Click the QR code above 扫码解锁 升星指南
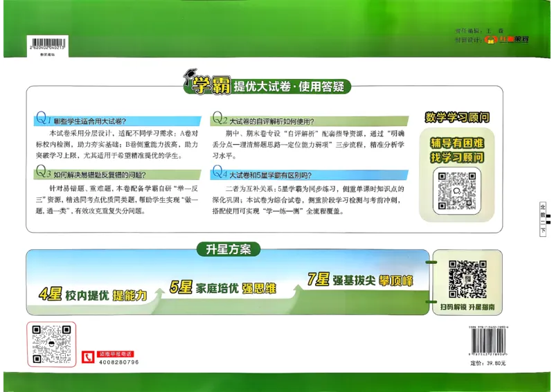The image size is (554, 392). tap(467, 279)
